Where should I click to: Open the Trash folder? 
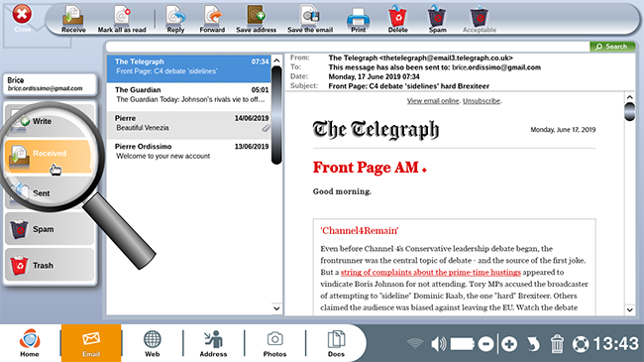click(x=50, y=265)
